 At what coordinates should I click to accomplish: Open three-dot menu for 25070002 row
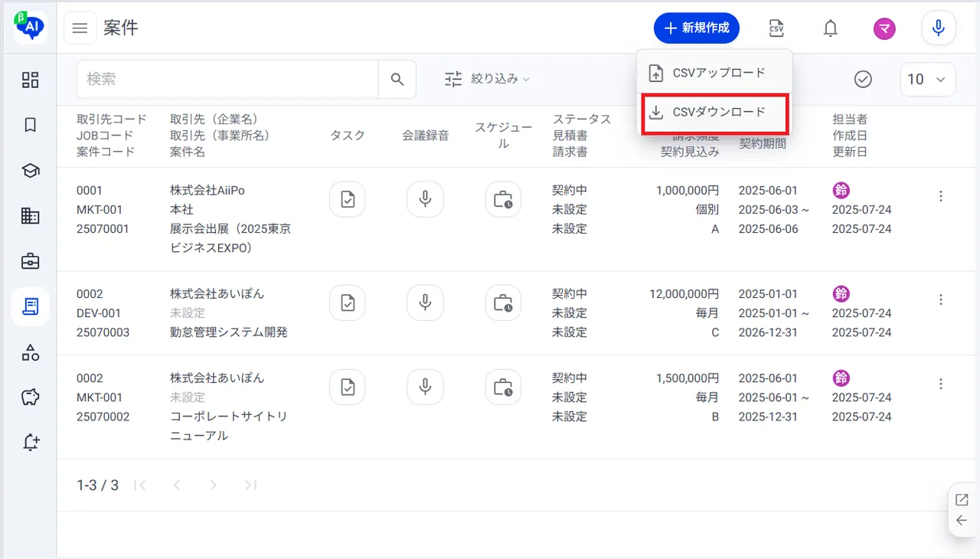[941, 384]
